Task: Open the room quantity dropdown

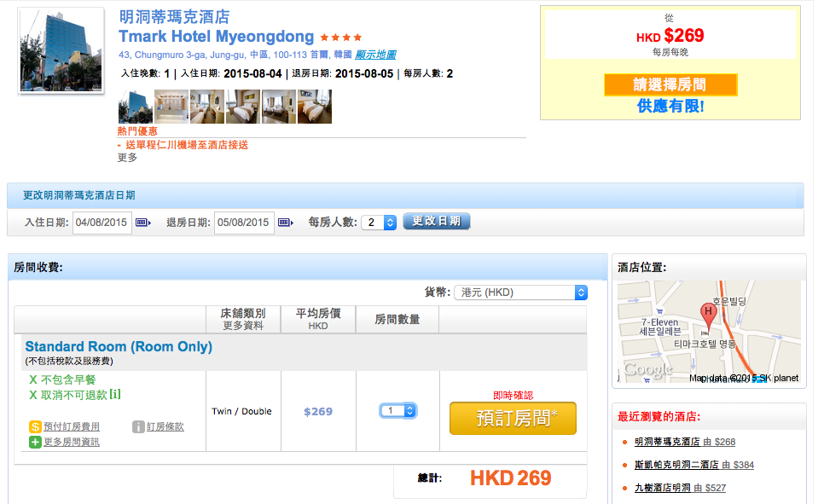Action: click(x=398, y=410)
